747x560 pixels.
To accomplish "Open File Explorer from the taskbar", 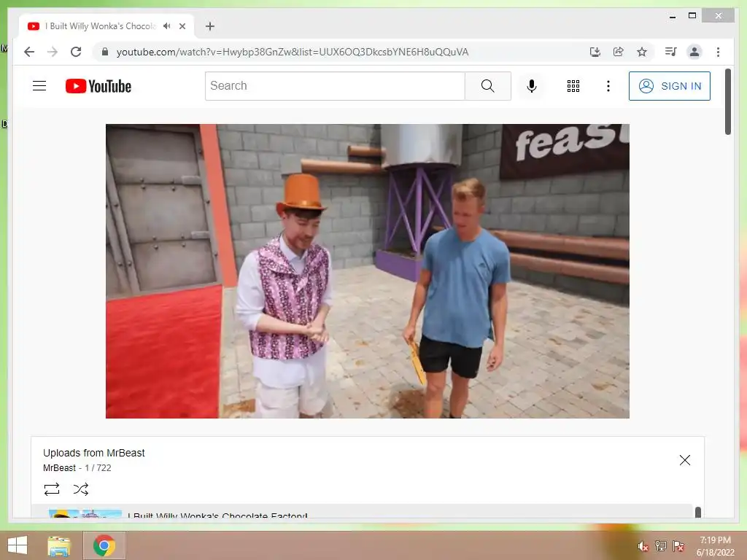I will coord(58,545).
